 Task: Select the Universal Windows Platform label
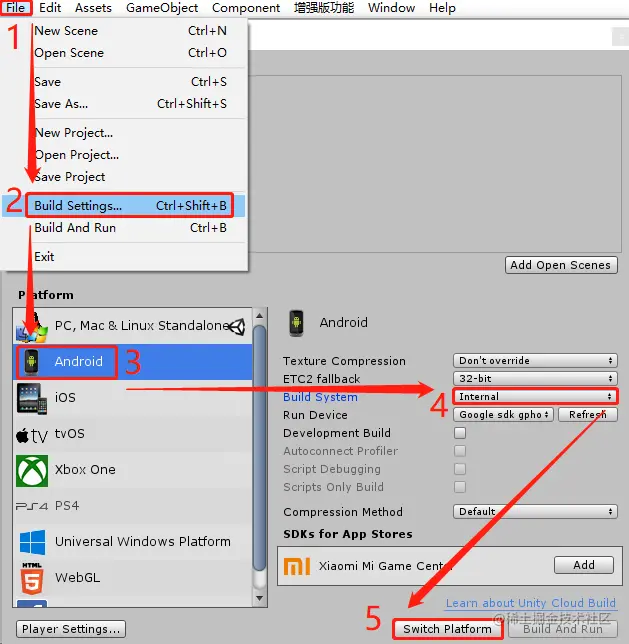pyautogui.click(x=143, y=542)
